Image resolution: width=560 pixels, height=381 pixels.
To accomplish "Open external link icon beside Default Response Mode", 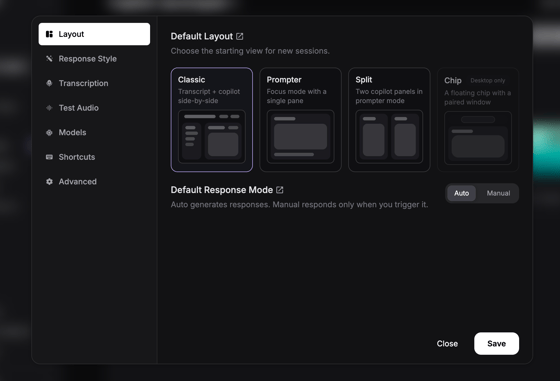I will pyautogui.click(x=280, y=190).
